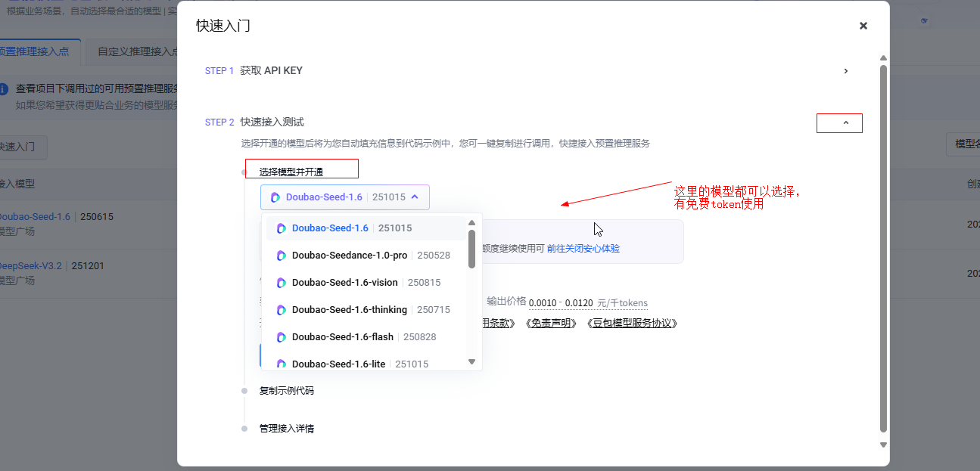Choose Doubao-Seedance-1.0-pro from the list
980x471 pixels.
366,256
